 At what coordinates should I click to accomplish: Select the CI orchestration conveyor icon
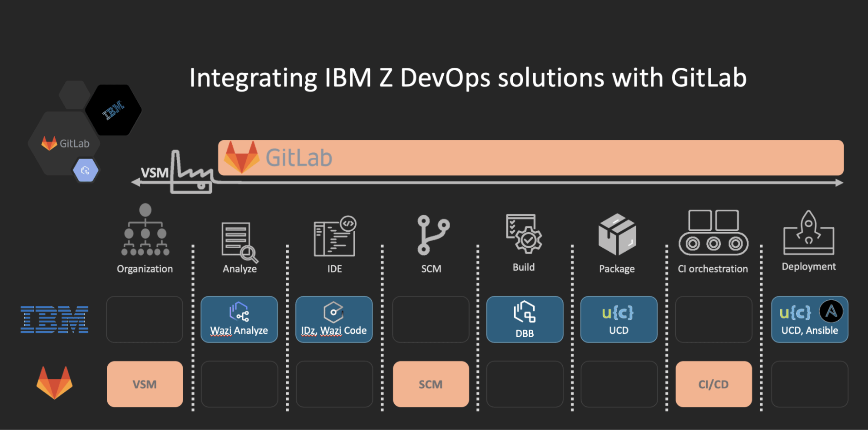[x=713, y=233]
